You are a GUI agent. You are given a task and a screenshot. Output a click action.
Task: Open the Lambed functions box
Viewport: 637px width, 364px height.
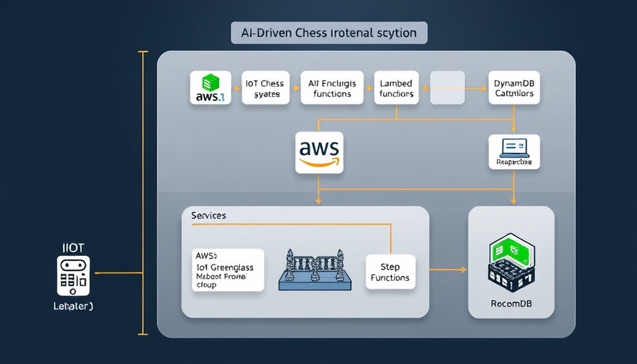tap(397, 87)
